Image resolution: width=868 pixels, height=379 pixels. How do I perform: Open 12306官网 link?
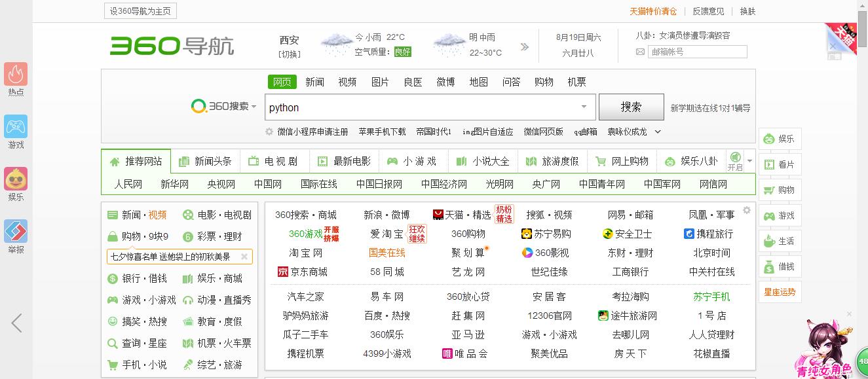tap(550, 316)
